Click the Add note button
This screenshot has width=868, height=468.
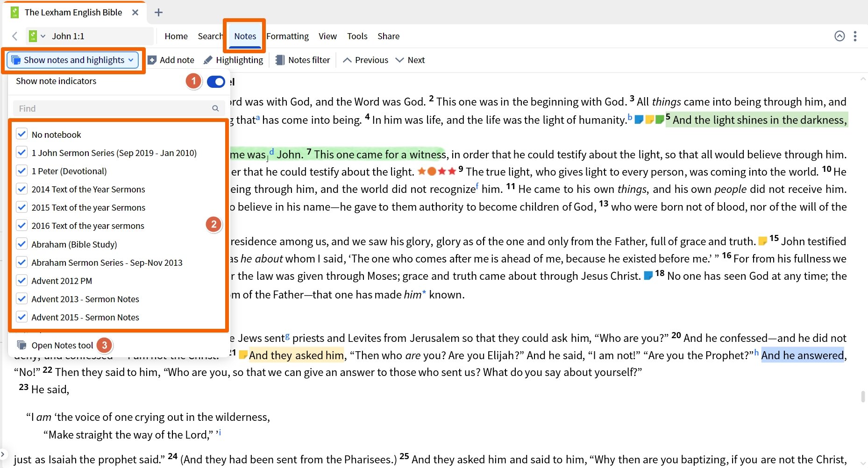point(171,60)
